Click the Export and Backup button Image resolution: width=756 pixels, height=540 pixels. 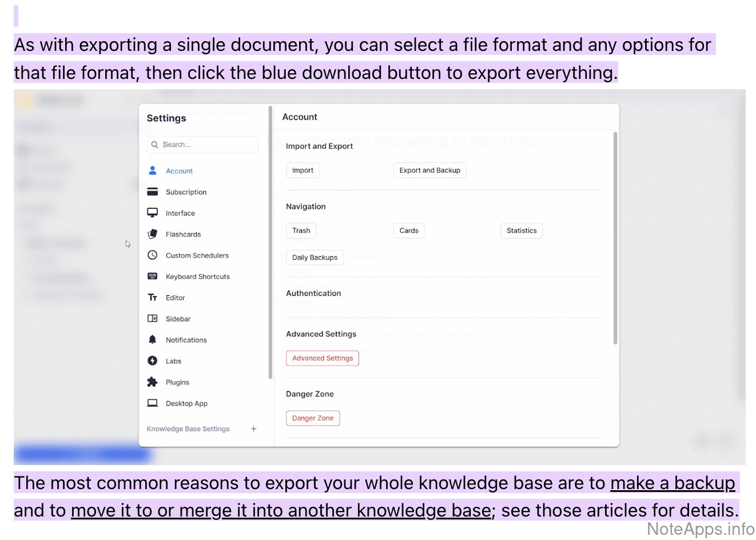(429, 170)
